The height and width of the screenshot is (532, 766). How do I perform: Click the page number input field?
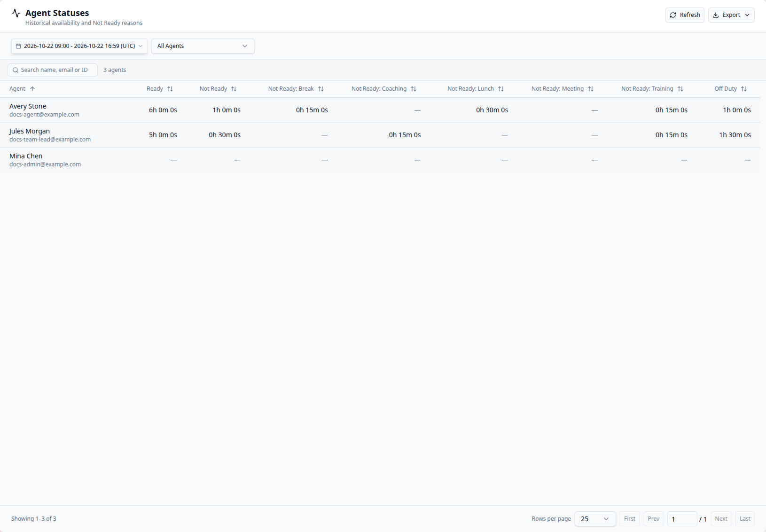click(x=682, y=519)
